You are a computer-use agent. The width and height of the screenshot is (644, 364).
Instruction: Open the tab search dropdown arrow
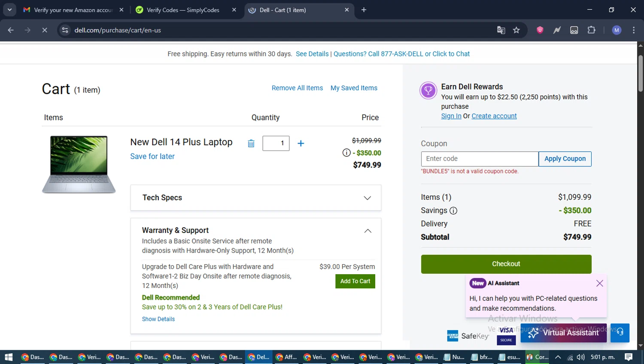pos(9,9)
